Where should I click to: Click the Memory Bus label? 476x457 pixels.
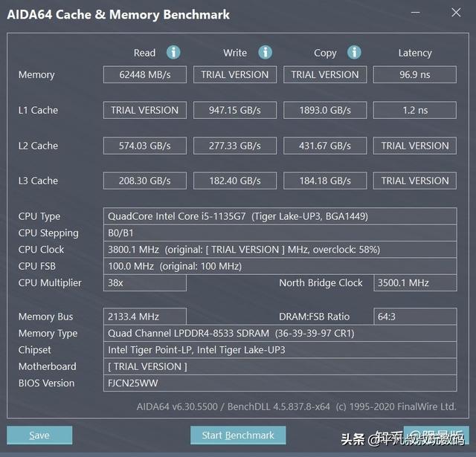tap(45, 317)
